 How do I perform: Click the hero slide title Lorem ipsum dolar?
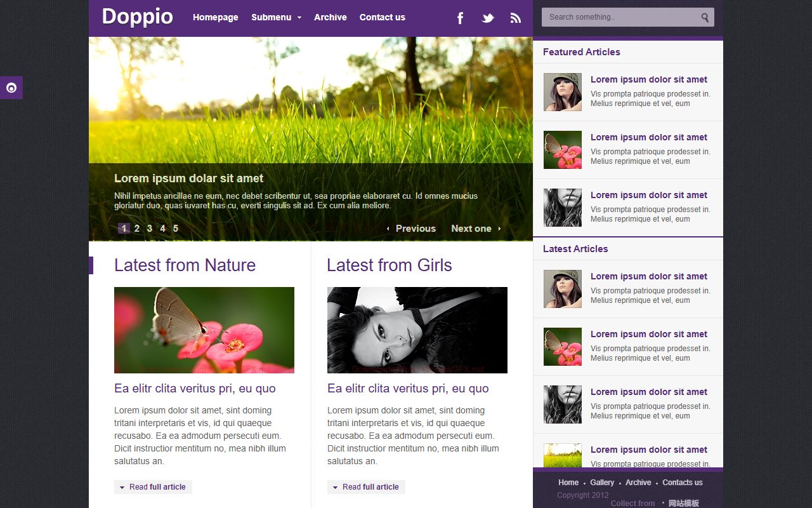coord(188,178)
